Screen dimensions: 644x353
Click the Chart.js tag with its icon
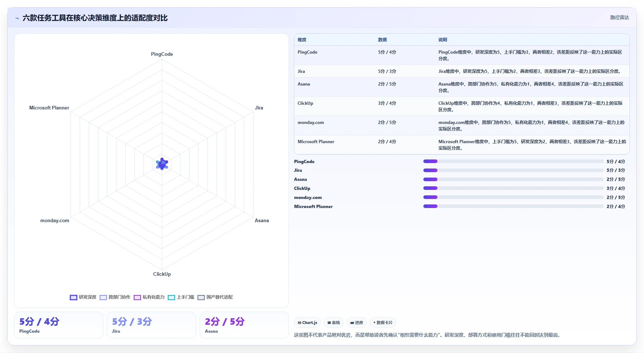coord(307,323)
